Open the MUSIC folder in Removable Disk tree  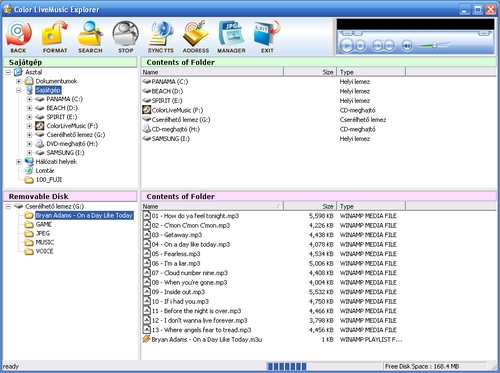[45, 243]
